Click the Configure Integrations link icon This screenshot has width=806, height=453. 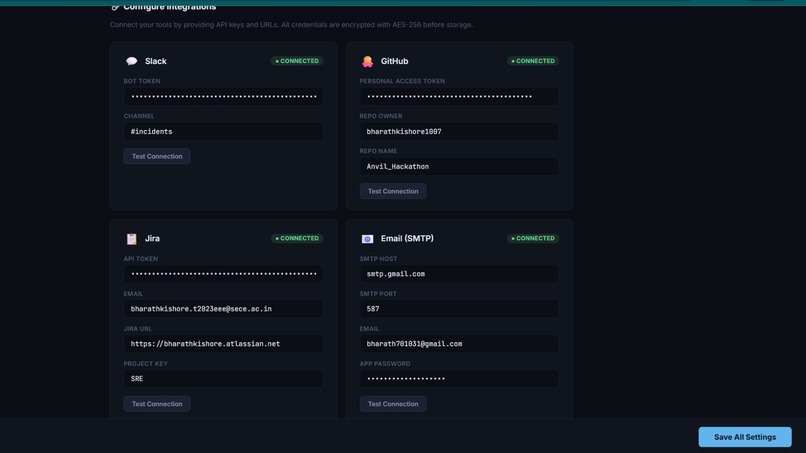point(115,7)
